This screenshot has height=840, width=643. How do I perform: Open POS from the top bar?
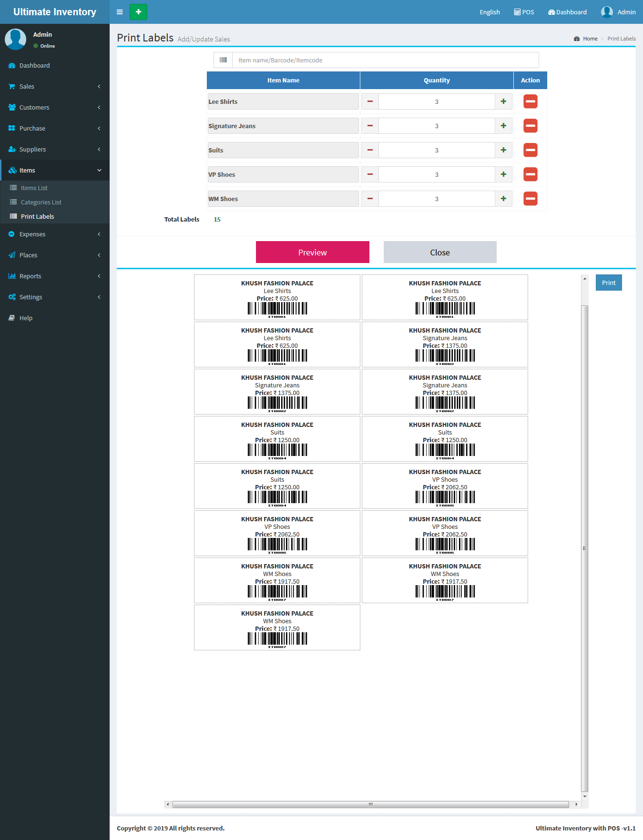click(x=524, y=12)
